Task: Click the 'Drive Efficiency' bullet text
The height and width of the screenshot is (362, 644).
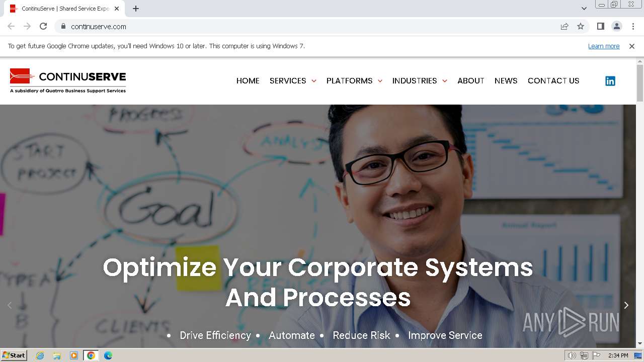Action: 215,335
